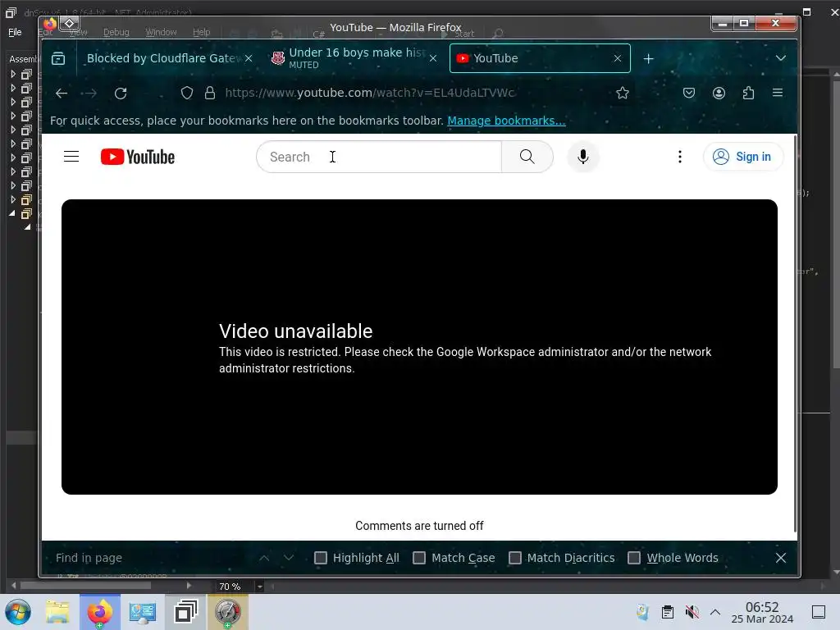Image resolution: width=840 pixels, height=630 pixels.
Task: Enable Whole Words checkbox
Action: point(634,558)
